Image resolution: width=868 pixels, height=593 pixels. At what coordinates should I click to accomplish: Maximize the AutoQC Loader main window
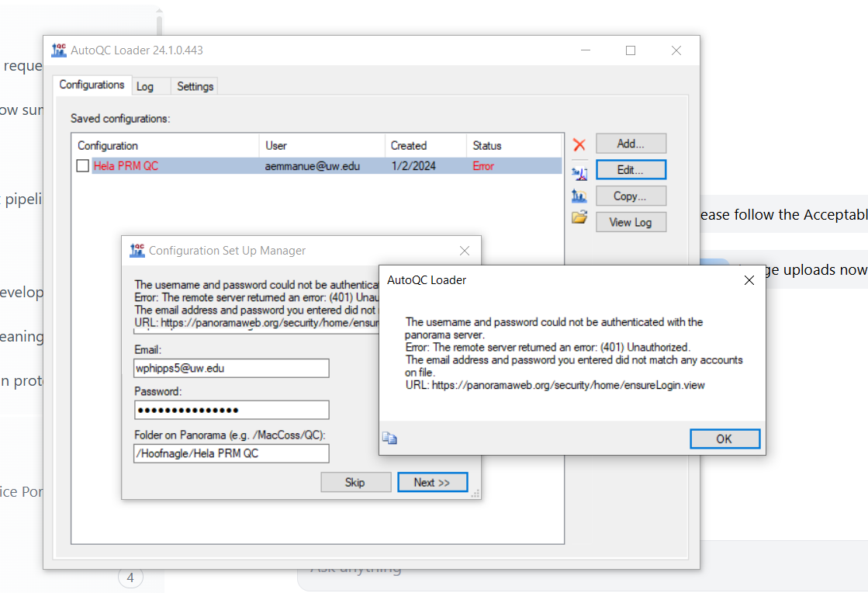(631, 50)
